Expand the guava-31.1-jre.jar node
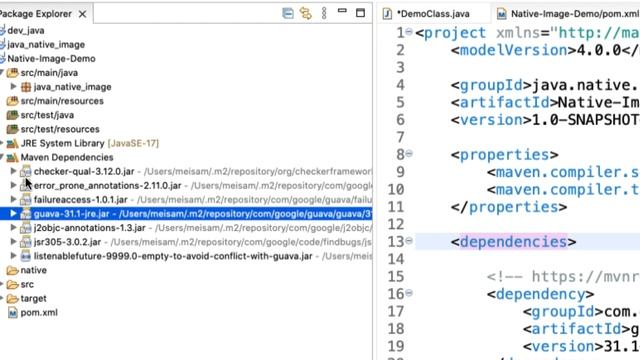This screenshot has height=360, width=640. [13, 213]
